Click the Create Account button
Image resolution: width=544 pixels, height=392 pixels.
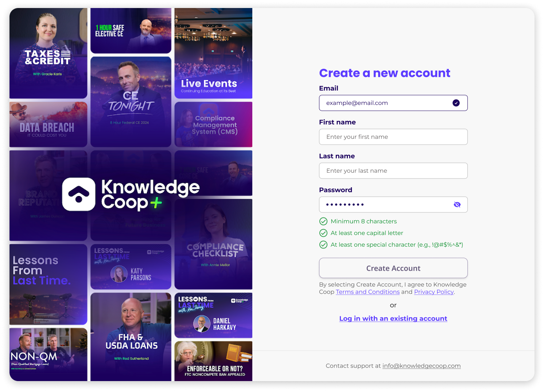pos(393,268)
